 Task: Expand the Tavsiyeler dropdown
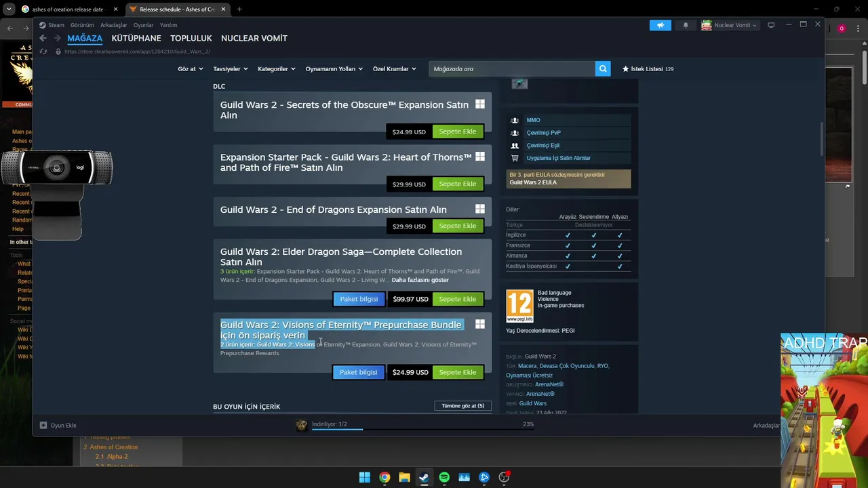230,68
